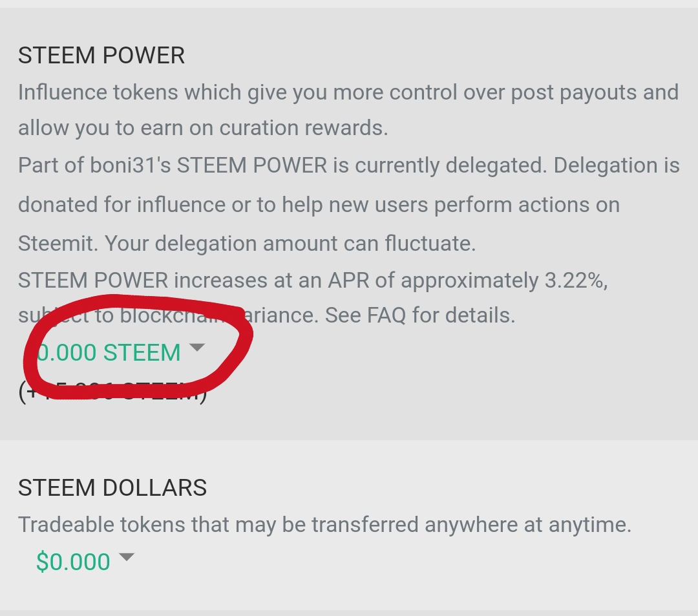Screen dimensions: 698x616
Task: Select the STEEM POWER heading
Action: pos(101,56)
